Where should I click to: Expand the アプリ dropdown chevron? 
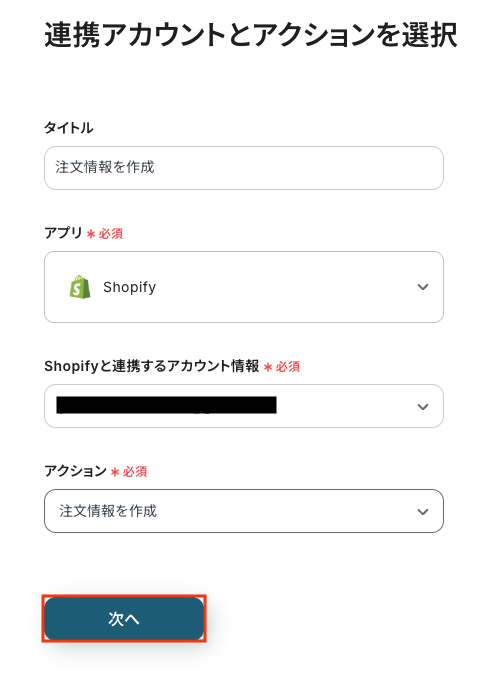[423, 287]
